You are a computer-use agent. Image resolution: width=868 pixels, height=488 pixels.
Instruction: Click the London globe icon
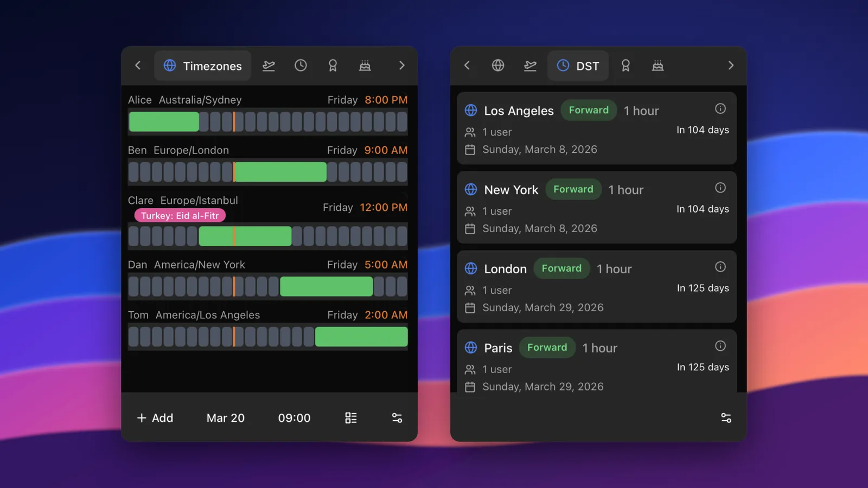coord(471,268)
